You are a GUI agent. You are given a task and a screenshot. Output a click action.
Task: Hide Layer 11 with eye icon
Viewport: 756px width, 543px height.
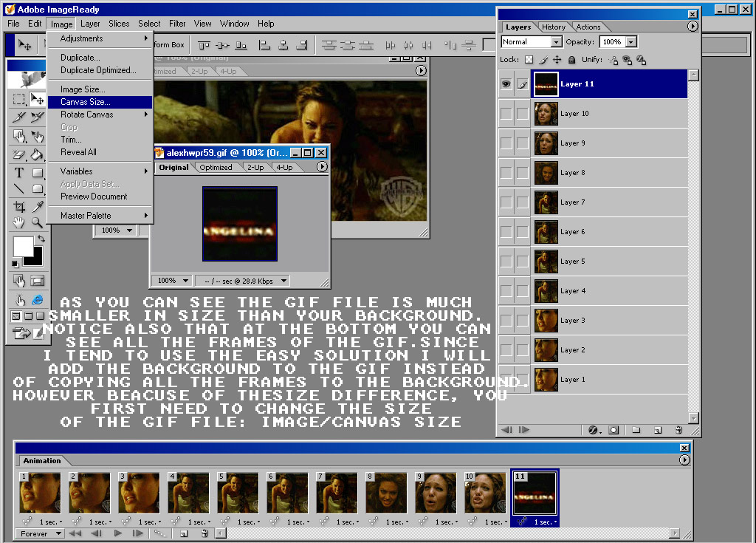pyautogui.click(x=506, y=84)
